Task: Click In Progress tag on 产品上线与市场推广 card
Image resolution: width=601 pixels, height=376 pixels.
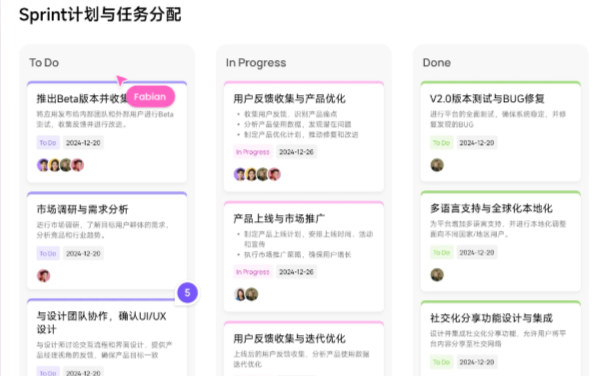Action: pos(253,272)
